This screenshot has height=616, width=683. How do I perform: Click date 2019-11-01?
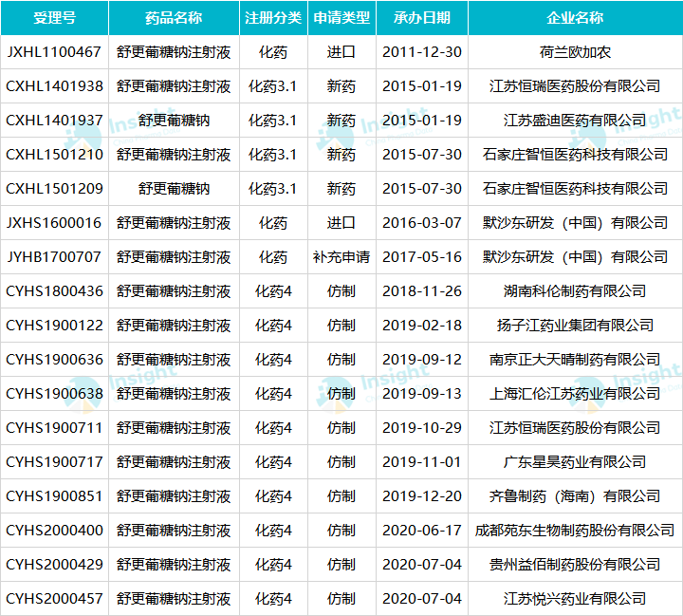click(x=421, y=462)
